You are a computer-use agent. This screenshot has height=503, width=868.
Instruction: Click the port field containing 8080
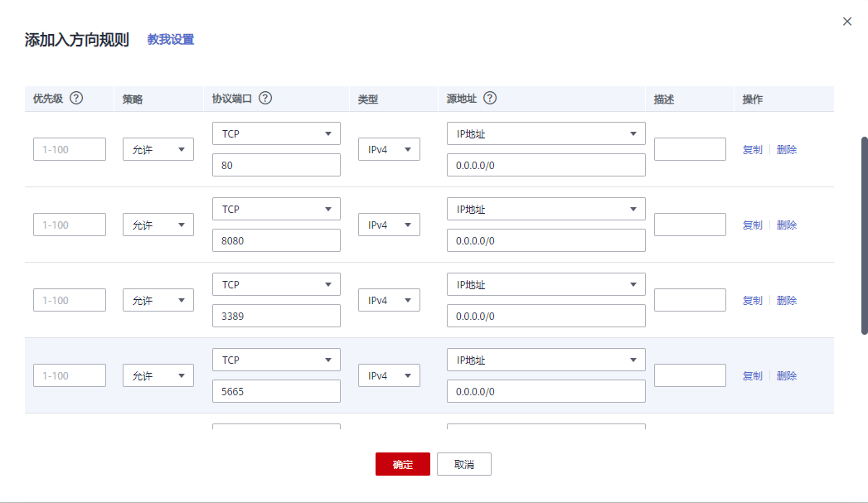click(276, 240)
